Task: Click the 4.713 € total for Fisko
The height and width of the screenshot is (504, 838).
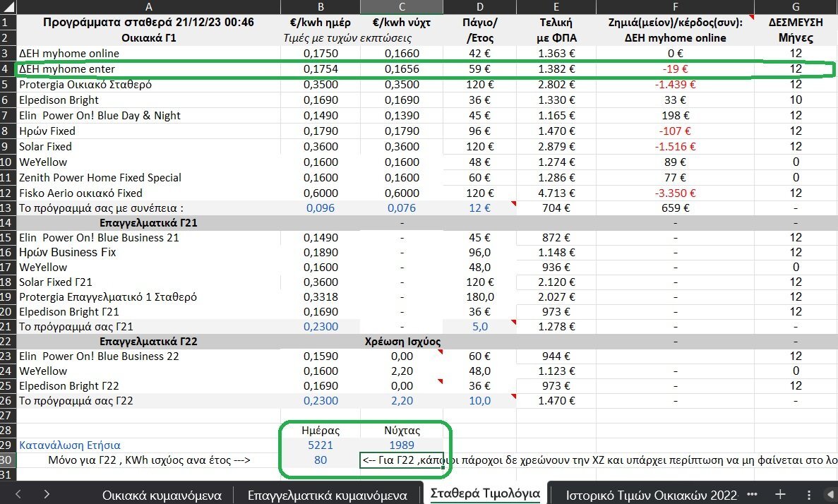Action: [556, 193]
